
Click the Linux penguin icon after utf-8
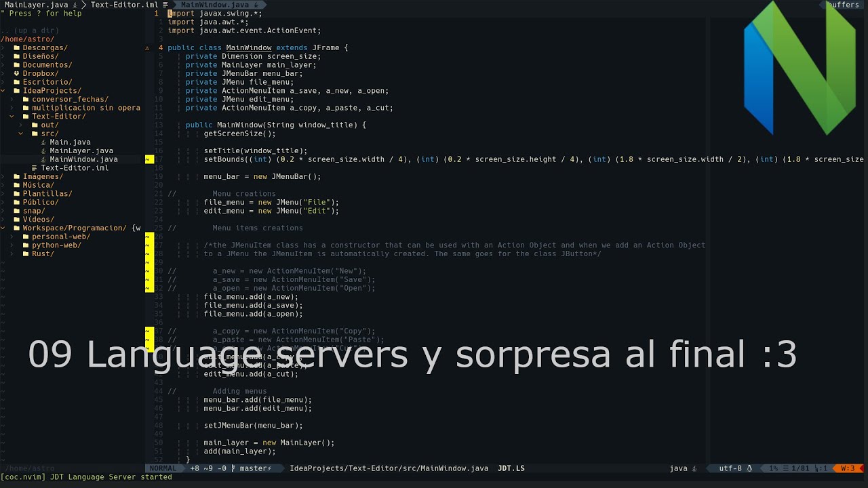pos(749,468)
